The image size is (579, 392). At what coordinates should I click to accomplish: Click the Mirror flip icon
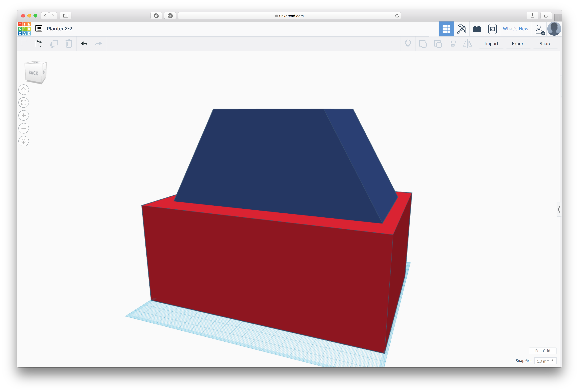pyautogui.click(x=467, y=44)
